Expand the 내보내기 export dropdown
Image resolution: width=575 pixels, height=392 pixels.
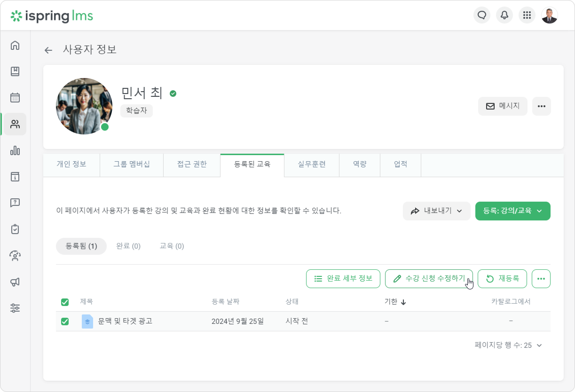tap(437, 211)
